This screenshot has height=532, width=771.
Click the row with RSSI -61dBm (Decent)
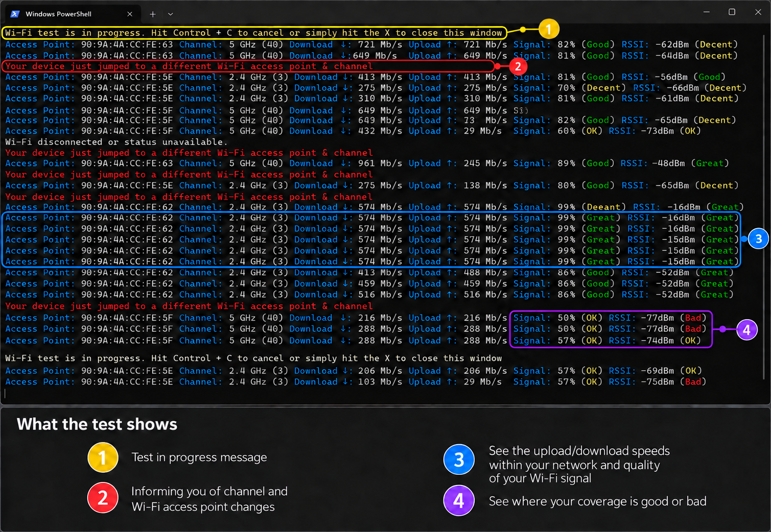click(x=371, y=99)
